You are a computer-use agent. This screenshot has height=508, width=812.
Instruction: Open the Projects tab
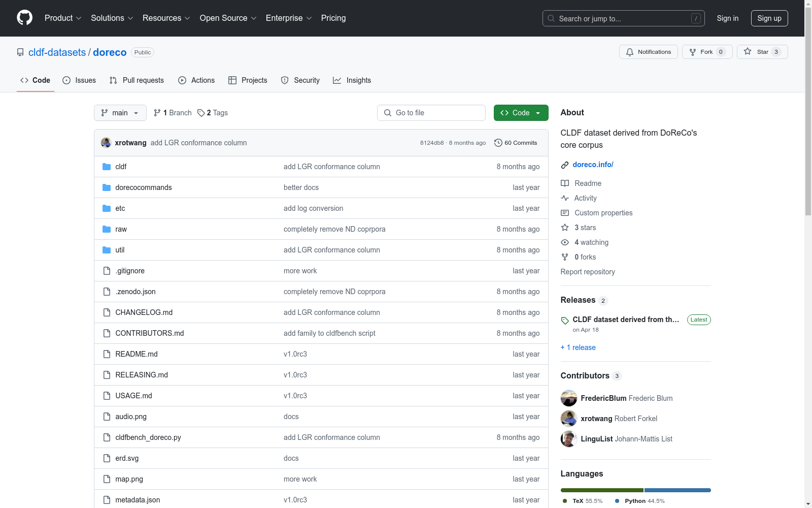248,80
